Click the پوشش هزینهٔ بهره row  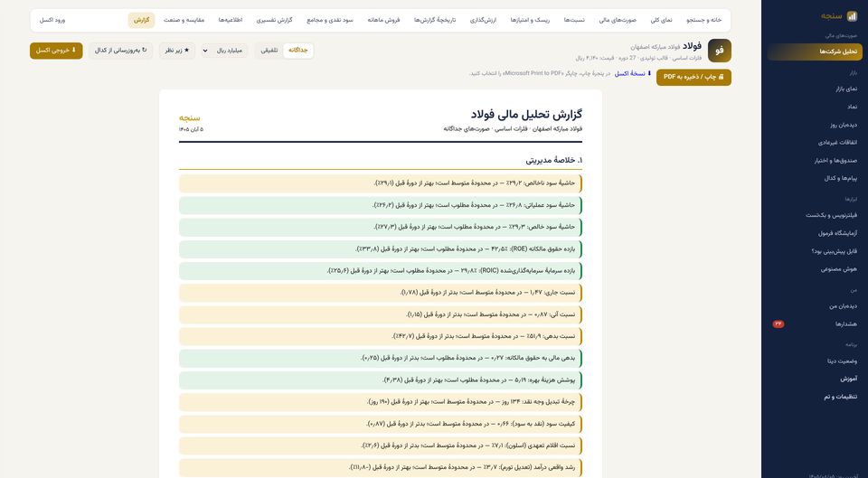pos(381,380)
